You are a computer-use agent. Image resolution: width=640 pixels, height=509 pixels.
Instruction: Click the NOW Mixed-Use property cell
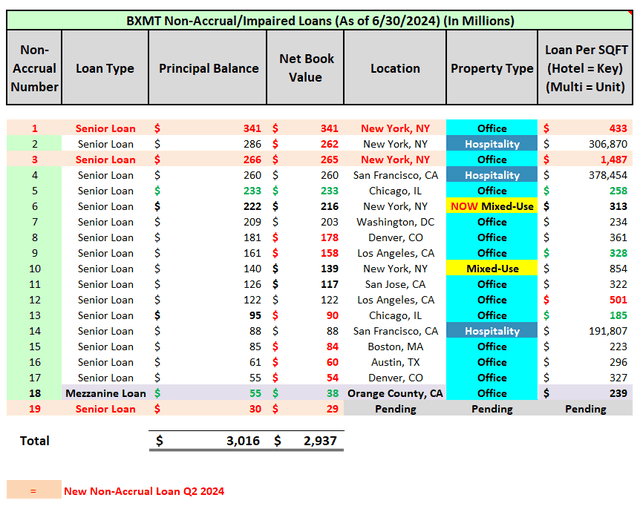[492, 206]
